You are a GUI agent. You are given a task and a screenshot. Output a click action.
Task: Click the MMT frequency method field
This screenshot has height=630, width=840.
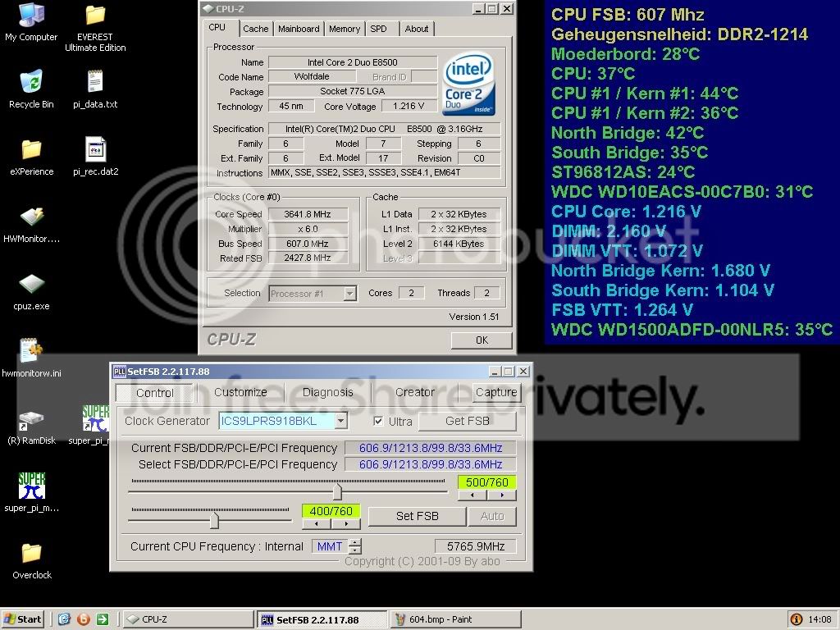(x=330, y=546)
